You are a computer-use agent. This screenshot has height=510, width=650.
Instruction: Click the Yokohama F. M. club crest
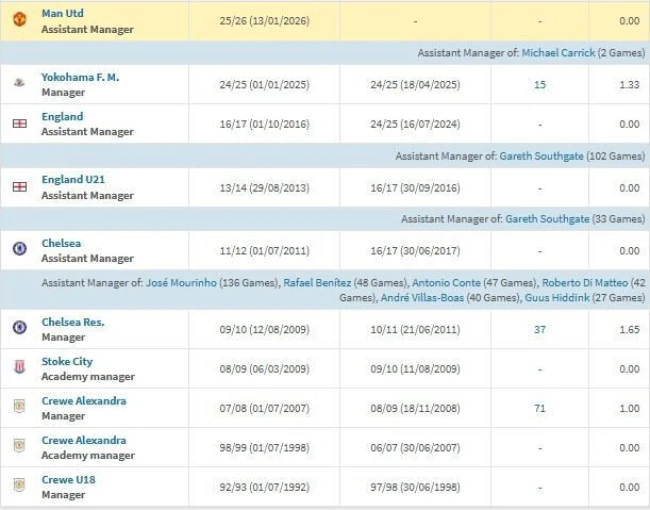(19, 83)
